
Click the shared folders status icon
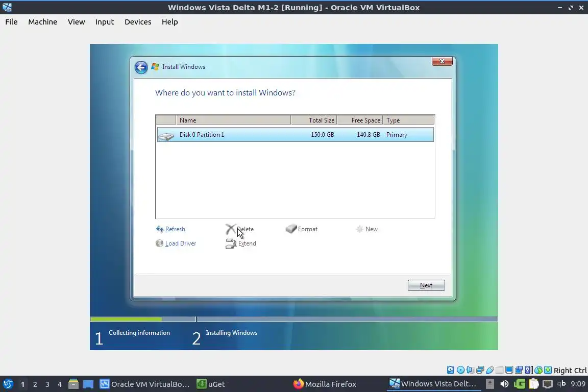pos(500,370)
